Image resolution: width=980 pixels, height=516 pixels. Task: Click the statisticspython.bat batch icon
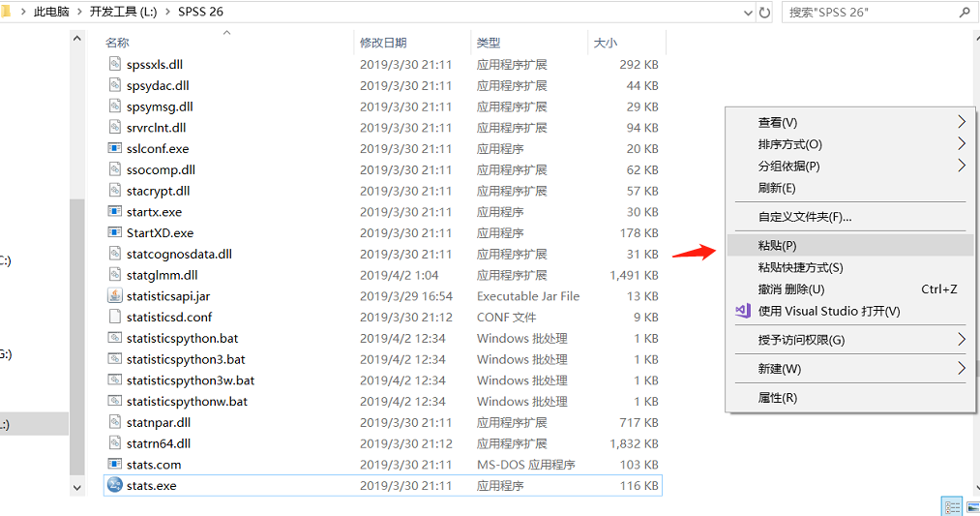click(114, 338)
